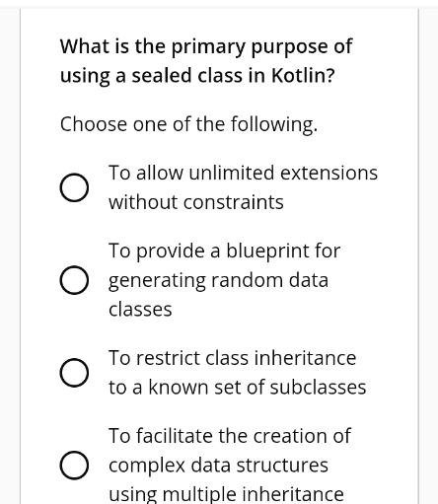Click 'using multiple inheritance' line at bottom

pos(226,494)
